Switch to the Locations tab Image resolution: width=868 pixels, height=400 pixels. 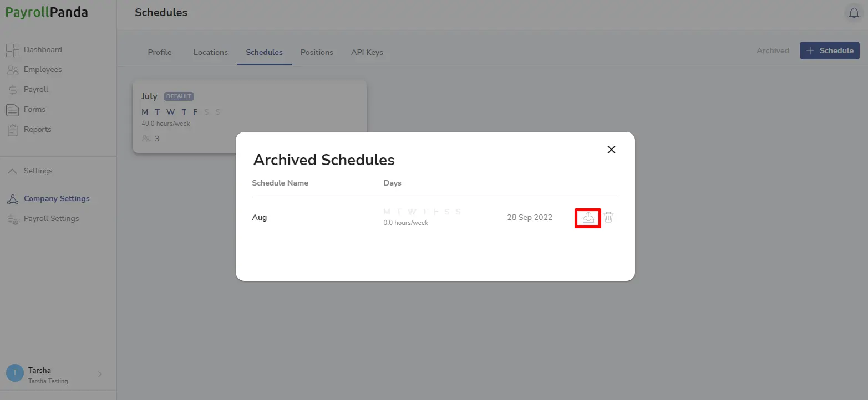coord(211,53)
